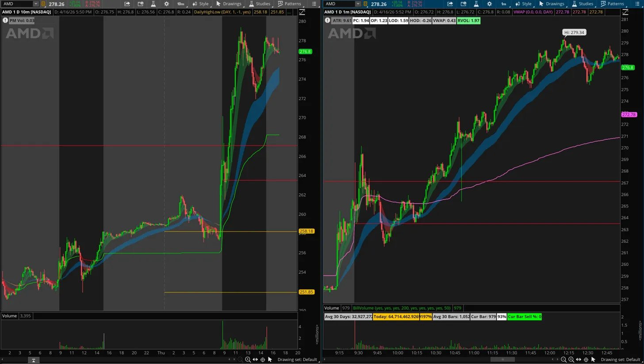The height and width of the screenshot is (364, 644).
Task: Click the DailyHighLow study label
Action: tap(222, 12)
